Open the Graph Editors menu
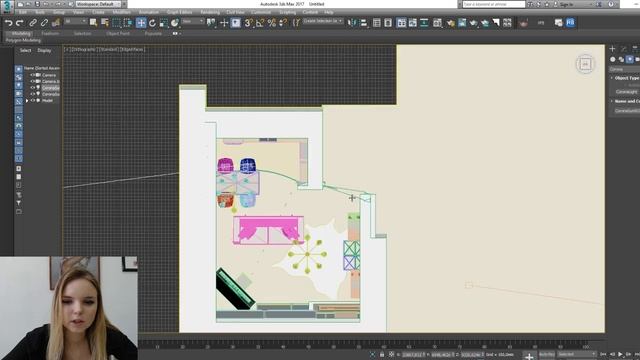640x360 pixels. [x=180, y=12]
